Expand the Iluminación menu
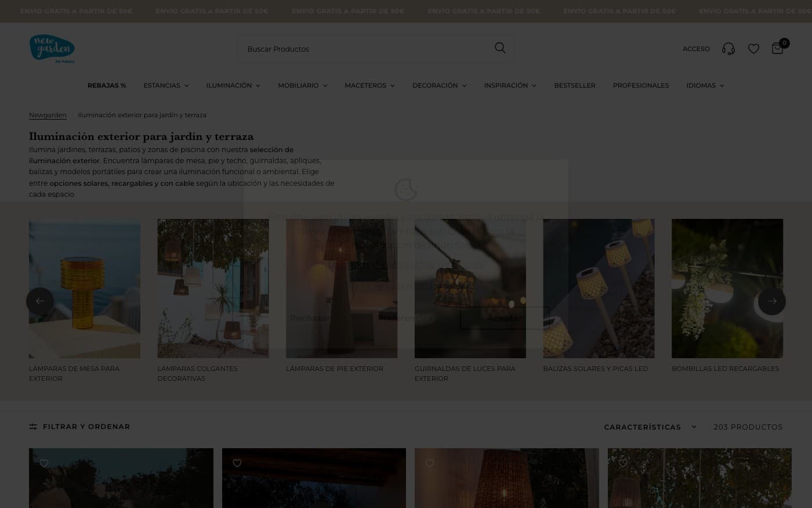 pos(233,85)
